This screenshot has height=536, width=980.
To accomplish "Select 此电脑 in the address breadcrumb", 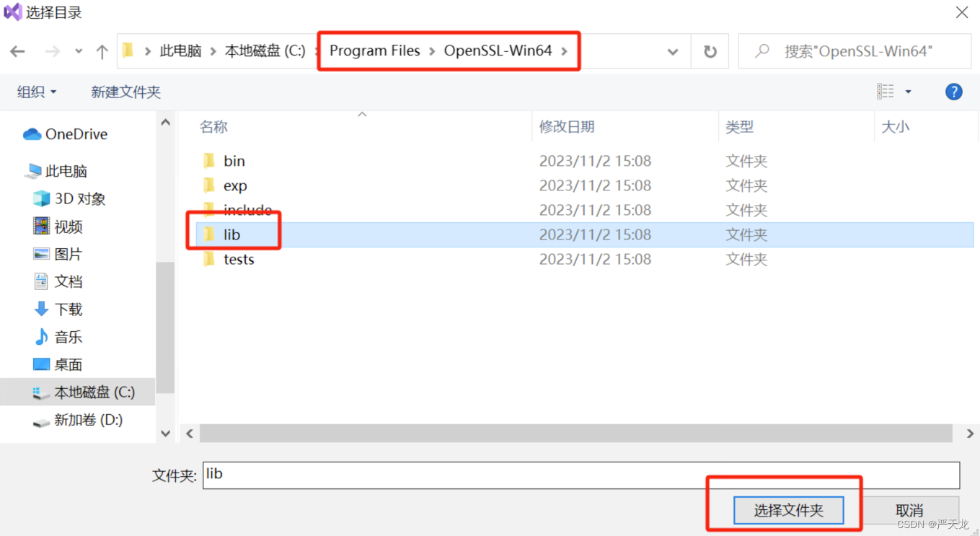I will (180, 50).
